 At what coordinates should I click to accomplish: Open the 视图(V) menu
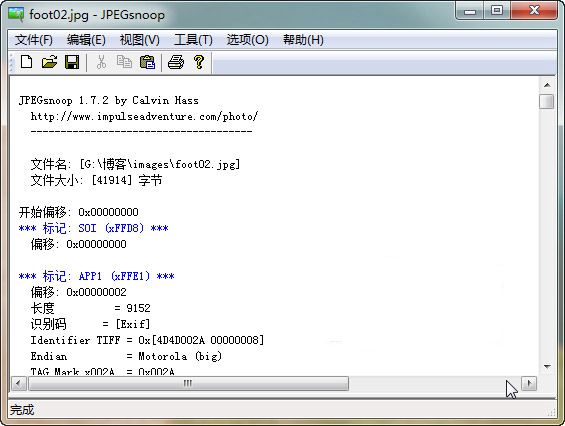(x=139, y=40)
